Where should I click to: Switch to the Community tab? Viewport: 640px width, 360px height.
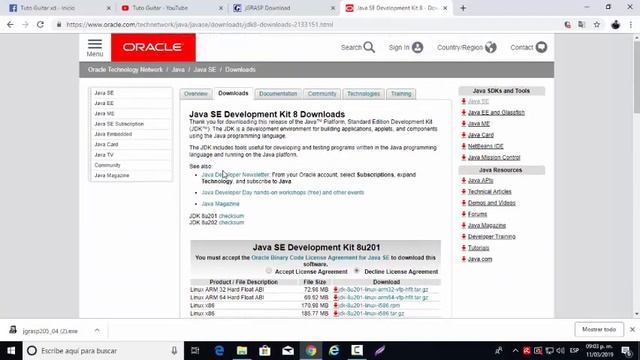pyautogui.click(x=322, y=94)
